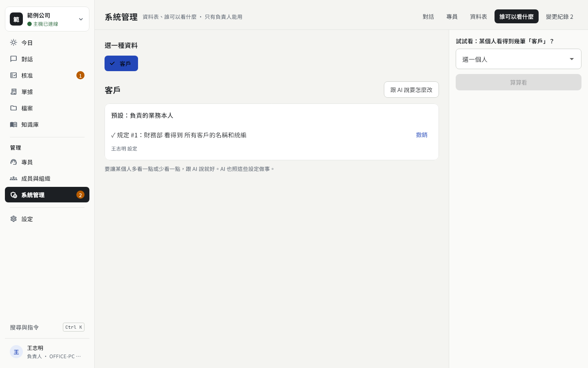Click the 跟 AI 說要怎麼改 button
The width and height of the screenshot is (588, 368).
[x=411, y=90]
